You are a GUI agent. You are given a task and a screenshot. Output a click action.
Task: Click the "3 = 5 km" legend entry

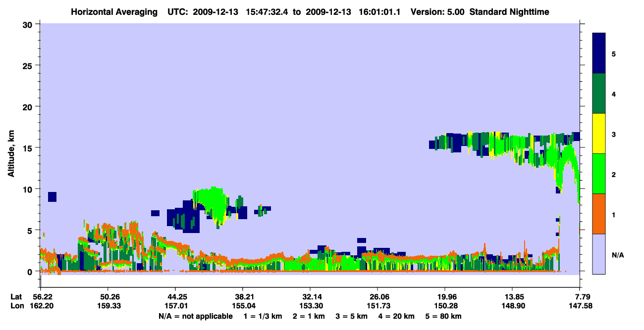(x=352, y=316)
